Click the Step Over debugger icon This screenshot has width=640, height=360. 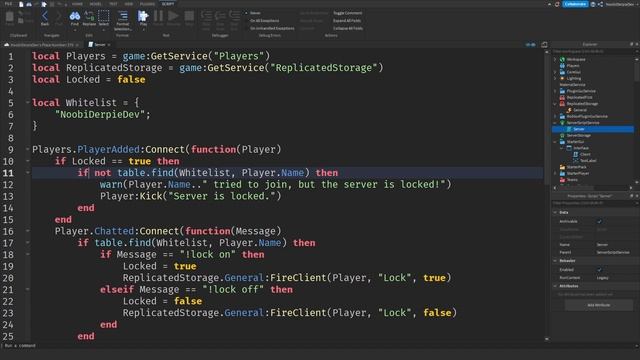(220, 16)
